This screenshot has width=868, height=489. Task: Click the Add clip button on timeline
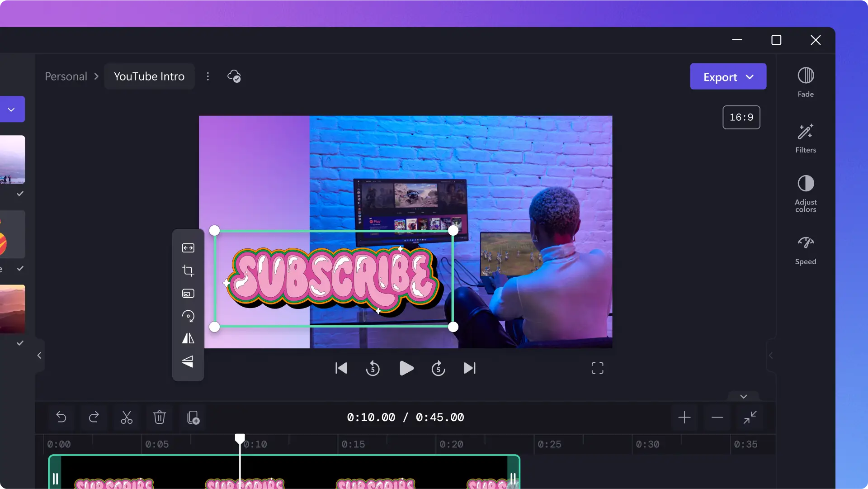(x=193, y=417)
